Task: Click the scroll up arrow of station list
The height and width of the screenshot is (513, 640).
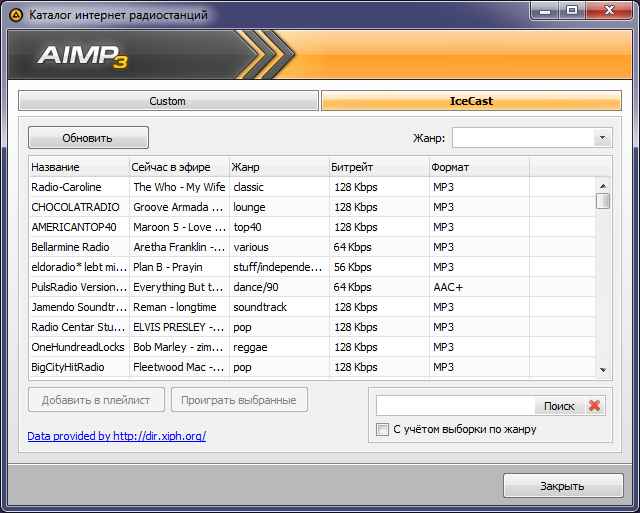Action: click(603, 186)
